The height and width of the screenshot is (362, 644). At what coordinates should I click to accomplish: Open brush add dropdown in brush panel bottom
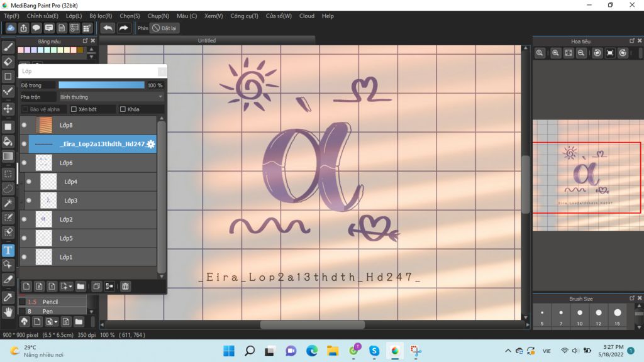(56, 322)
